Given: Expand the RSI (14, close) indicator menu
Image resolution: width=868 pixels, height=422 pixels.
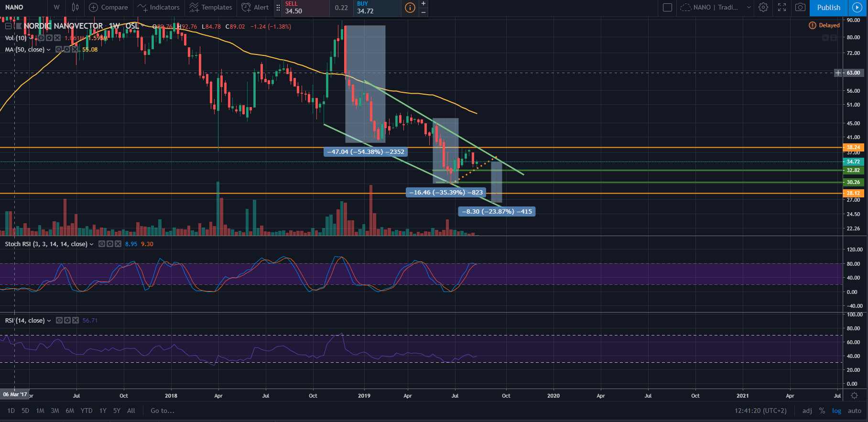Looking at the screenshot, I should click(x=49, y=321).
